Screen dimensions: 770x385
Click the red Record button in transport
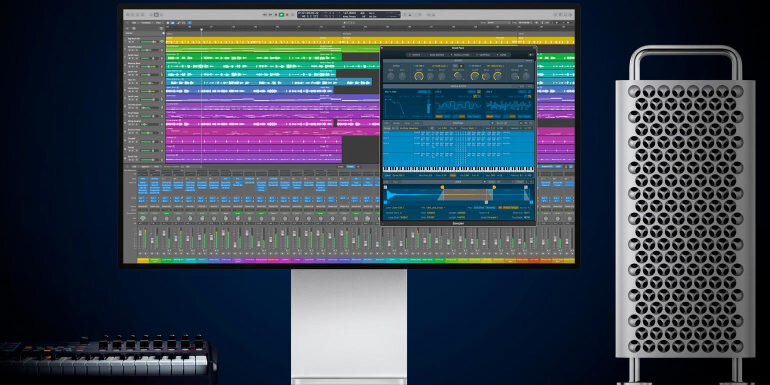pyautogui.click(x=288, y=15)
